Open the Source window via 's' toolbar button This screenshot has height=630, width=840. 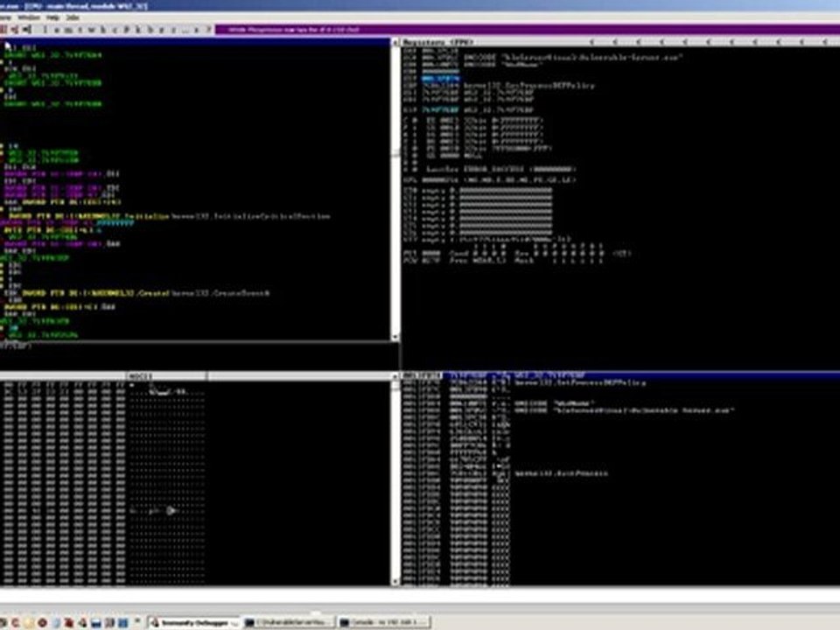click(x=197, y=30)
